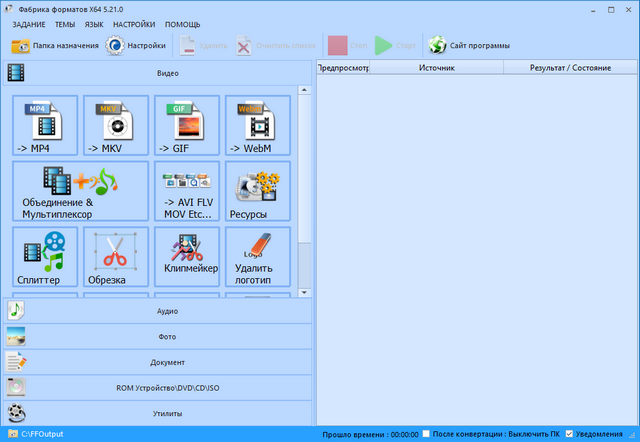This screenshot has width=640, height=442.
Task: Open the Обрезка crop tool
Action: (x=116, y=257)
